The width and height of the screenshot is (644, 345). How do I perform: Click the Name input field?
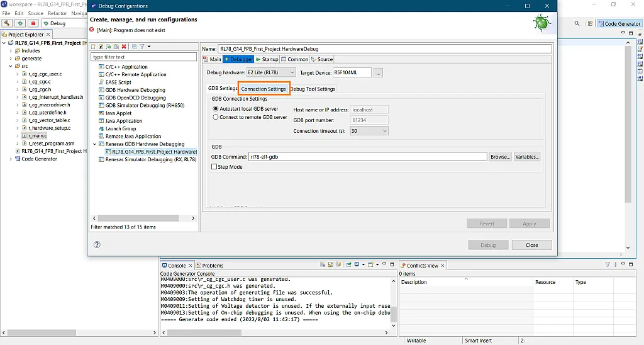click(x=384, y=49)
